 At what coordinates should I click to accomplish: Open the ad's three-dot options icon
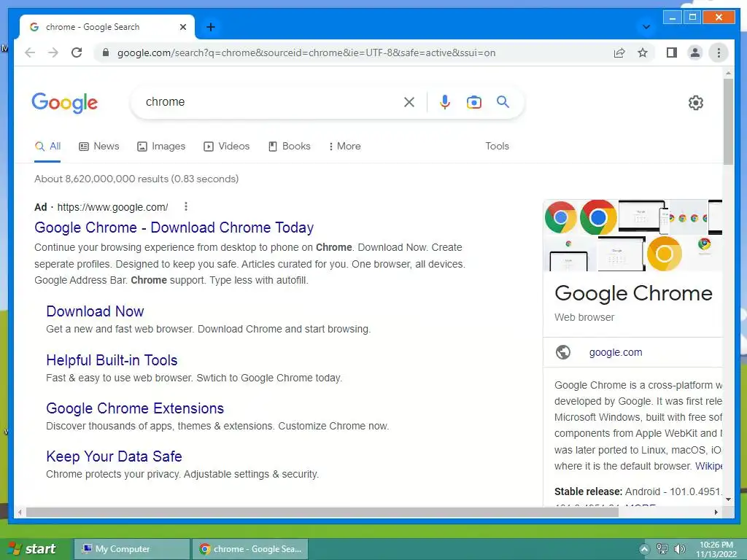(186, 206)
